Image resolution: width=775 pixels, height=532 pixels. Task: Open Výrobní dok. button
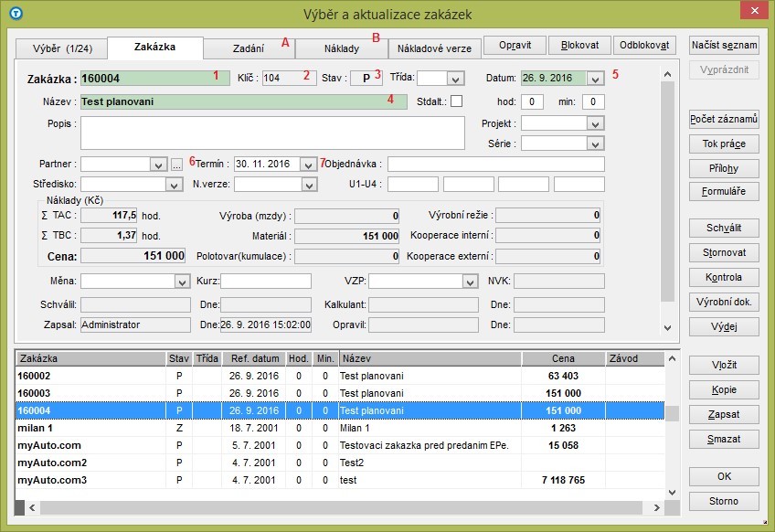724,302
